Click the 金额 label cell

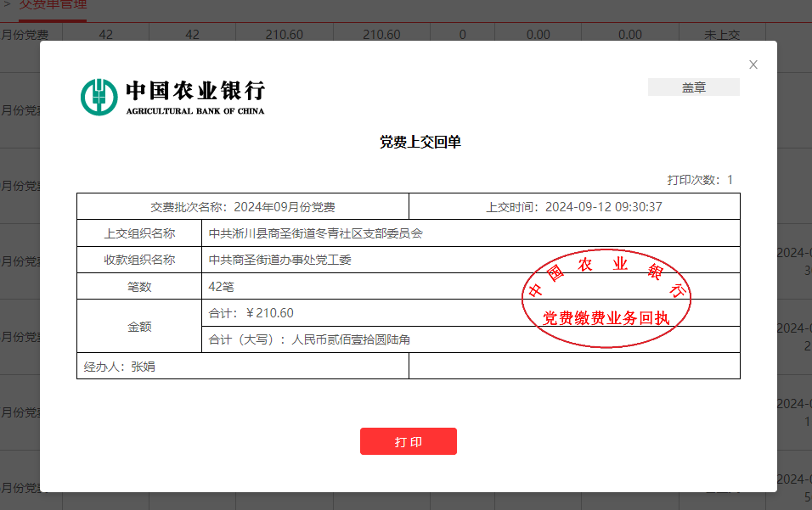tap(139, 326)
